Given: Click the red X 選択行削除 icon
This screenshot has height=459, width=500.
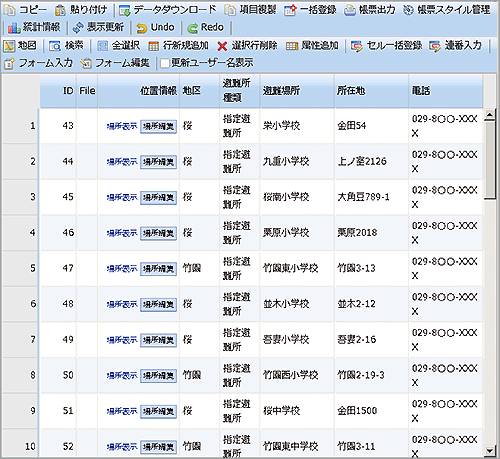Looking at the screenshot, I should click(222, 46).
